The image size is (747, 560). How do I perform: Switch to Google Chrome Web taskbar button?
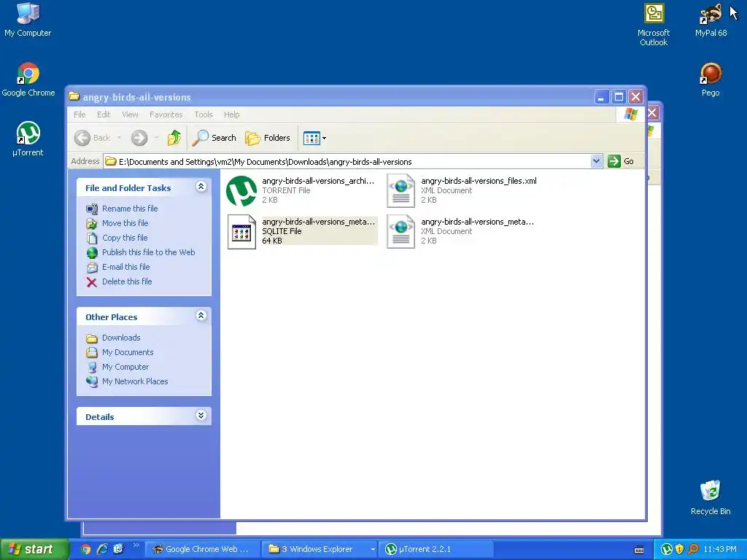pyautogui.click(x=201, y=549)
